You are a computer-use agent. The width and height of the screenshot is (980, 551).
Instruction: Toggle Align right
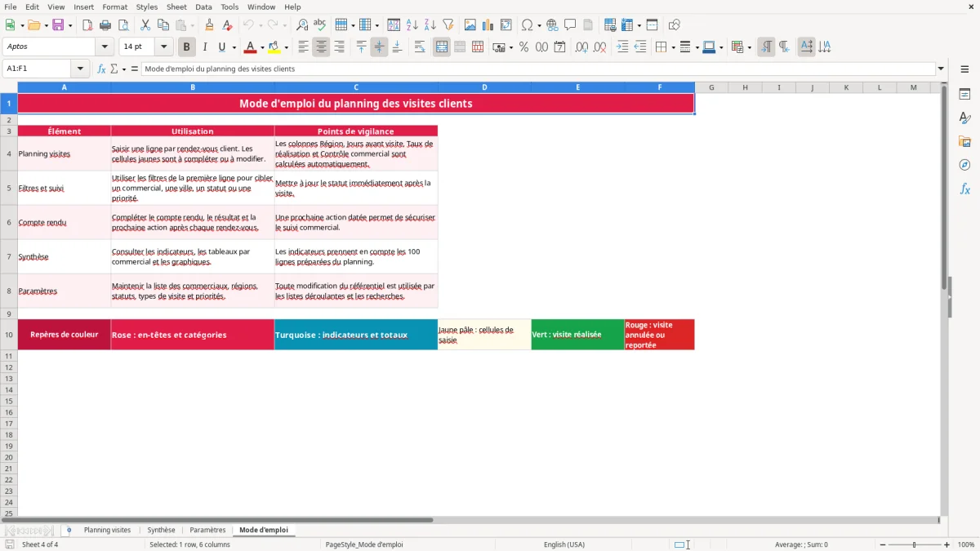(x=339, y=47)
